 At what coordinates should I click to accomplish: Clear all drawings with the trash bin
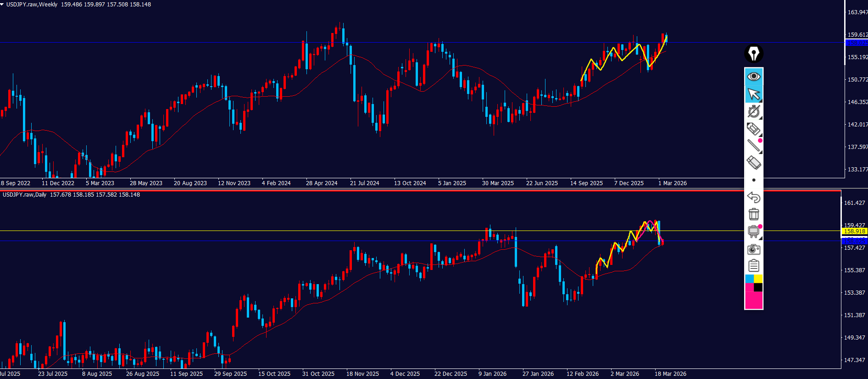[x=753, y=214]
